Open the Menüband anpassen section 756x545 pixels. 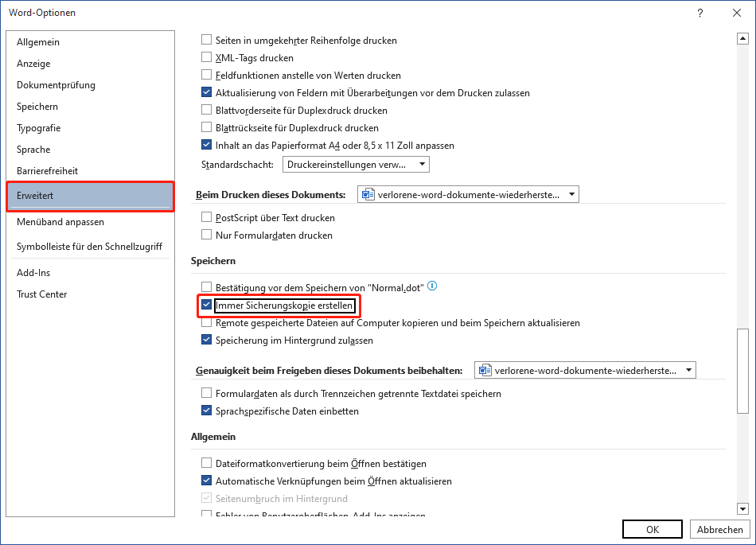click(62, 221)
